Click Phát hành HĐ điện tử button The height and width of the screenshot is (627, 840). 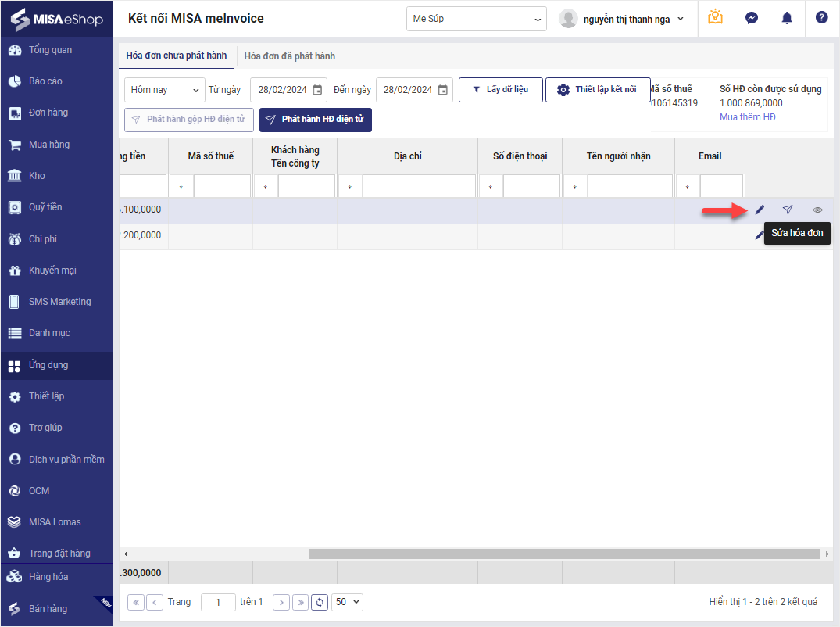[x=316, y=120]
